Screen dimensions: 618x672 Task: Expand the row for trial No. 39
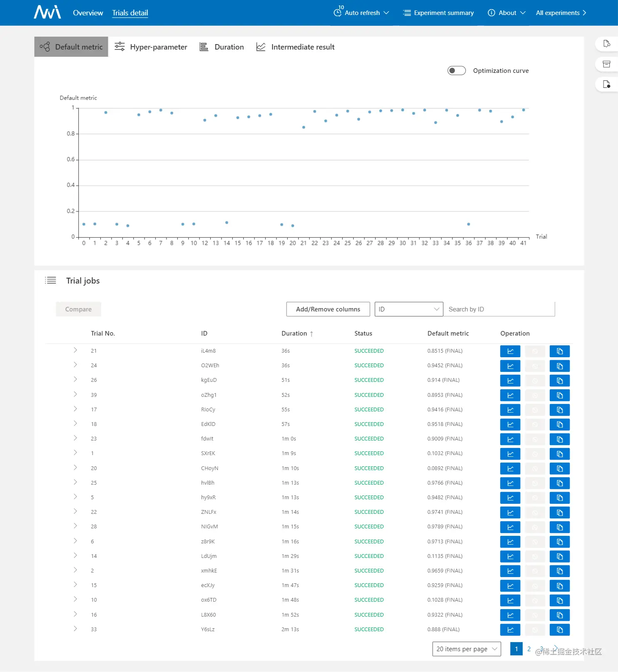75,394
